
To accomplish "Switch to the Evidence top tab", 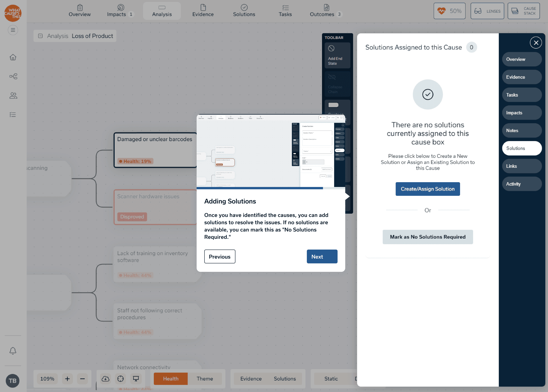I will (203, 11).
